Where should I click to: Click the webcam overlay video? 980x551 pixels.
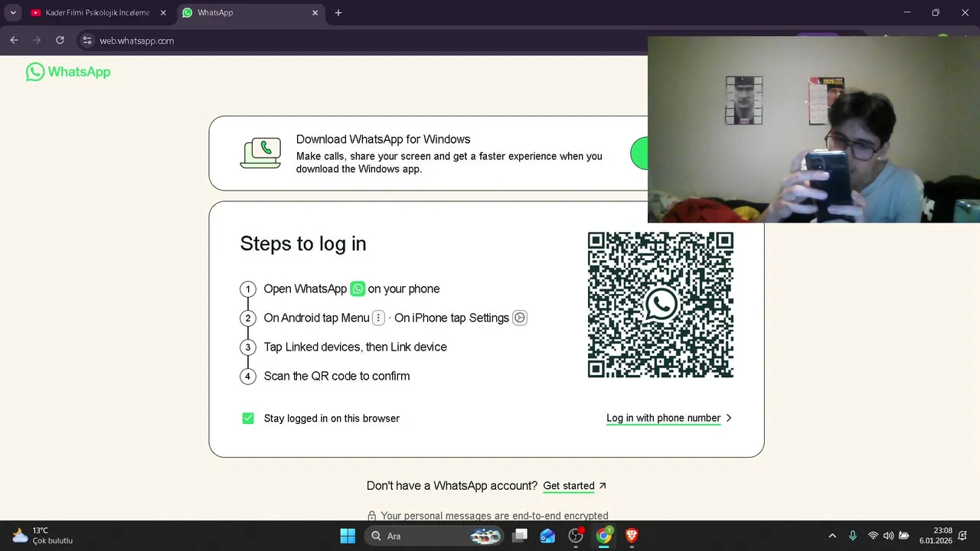click(814, 129)
